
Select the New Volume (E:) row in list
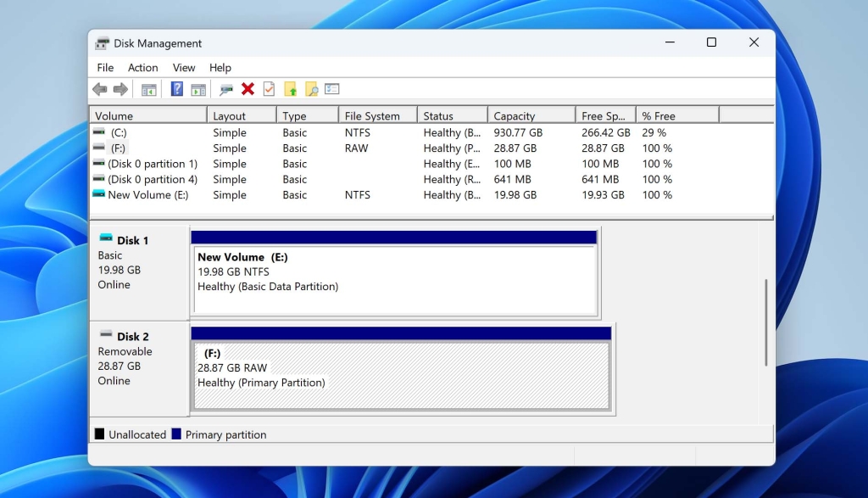click(x=431, y=195)
